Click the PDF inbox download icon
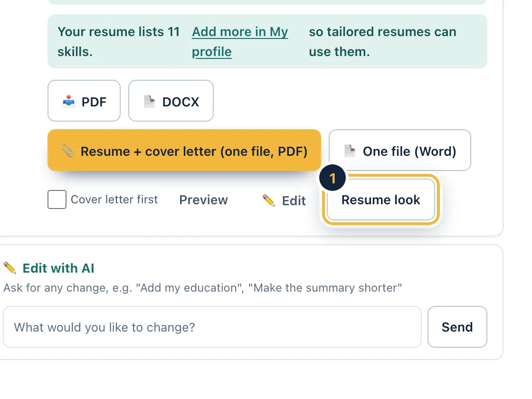The image size is (532, 399). (68, 101)
